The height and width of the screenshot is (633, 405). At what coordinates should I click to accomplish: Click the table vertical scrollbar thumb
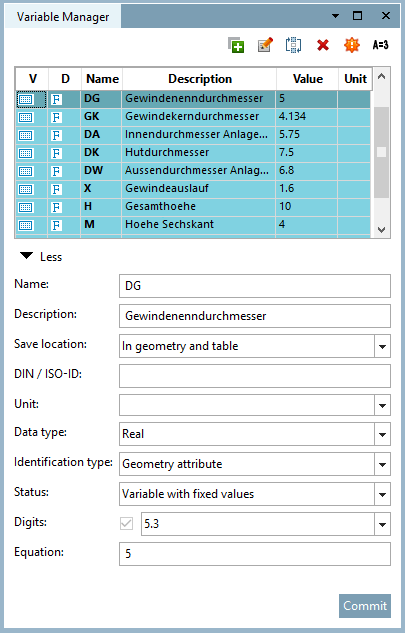tap(381, 152)
